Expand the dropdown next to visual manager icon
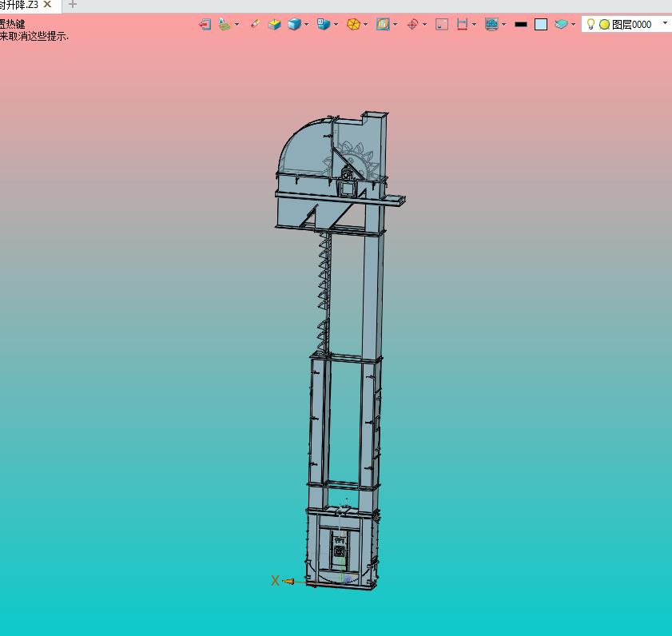 coord(237,25)
